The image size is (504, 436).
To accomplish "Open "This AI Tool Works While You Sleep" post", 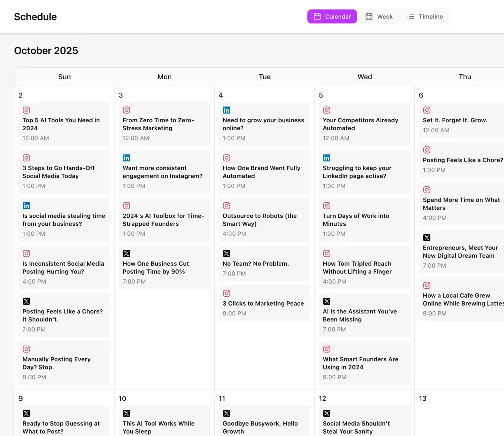I will [x=164, y=423].
